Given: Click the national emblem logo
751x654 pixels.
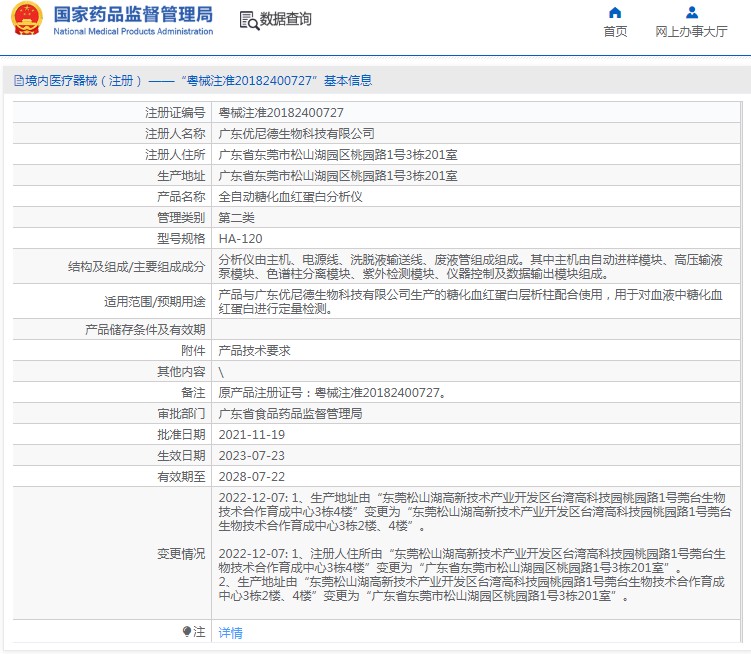Looking at the screenshot, I should pos(27,19).
